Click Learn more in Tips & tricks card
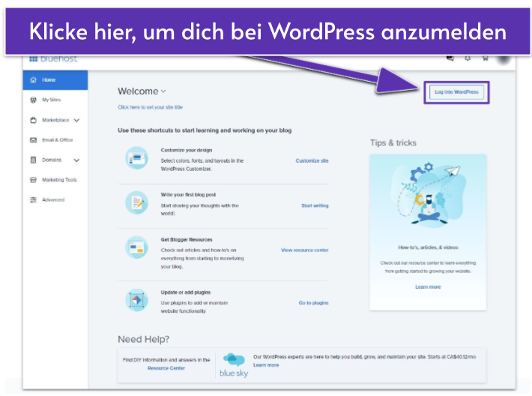The image size is (532, 396). pyautogui.click(x=428, y=287)
